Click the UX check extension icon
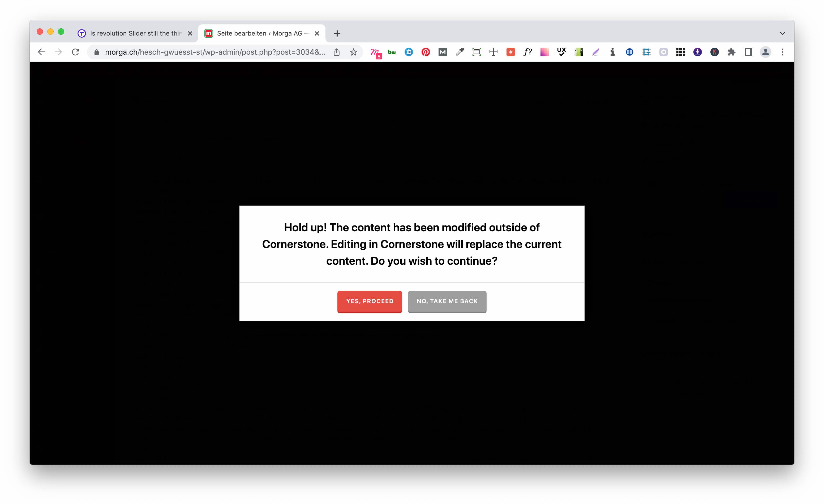The width and height of the screenshot is (824, 504). [x=561, y=52]
